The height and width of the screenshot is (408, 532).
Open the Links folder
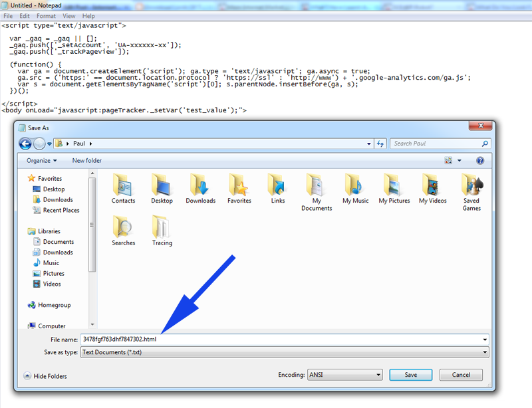tap(278, 189)
